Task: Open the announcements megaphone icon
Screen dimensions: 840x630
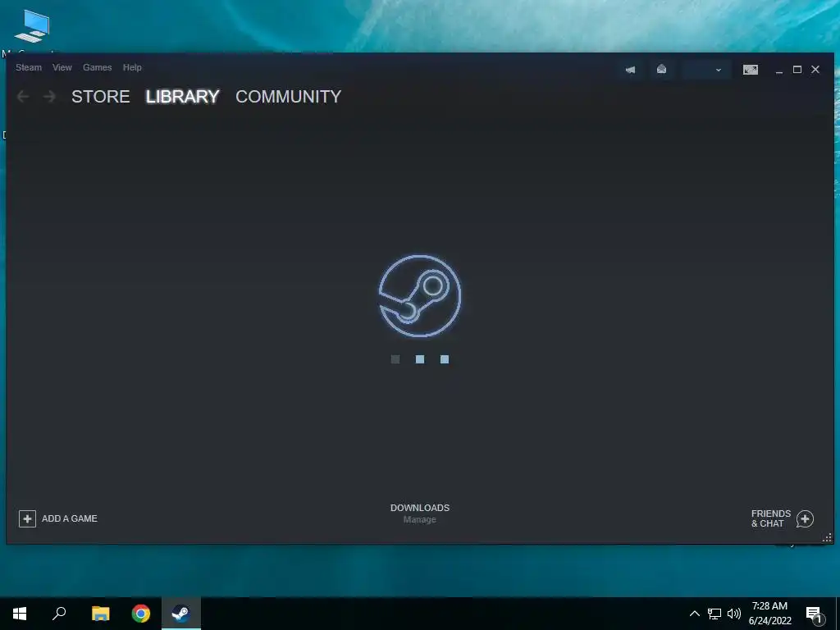Action: click(631, 70)
